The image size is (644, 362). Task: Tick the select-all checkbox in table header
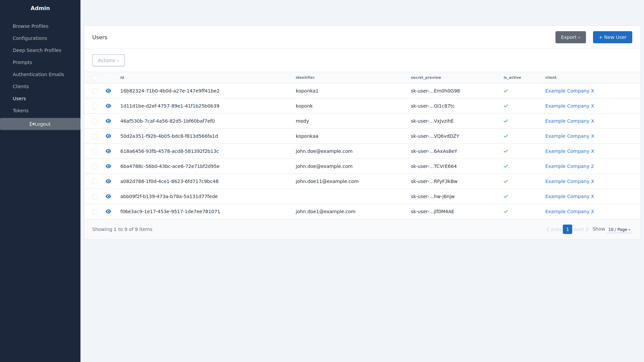(x=95, y=78)
